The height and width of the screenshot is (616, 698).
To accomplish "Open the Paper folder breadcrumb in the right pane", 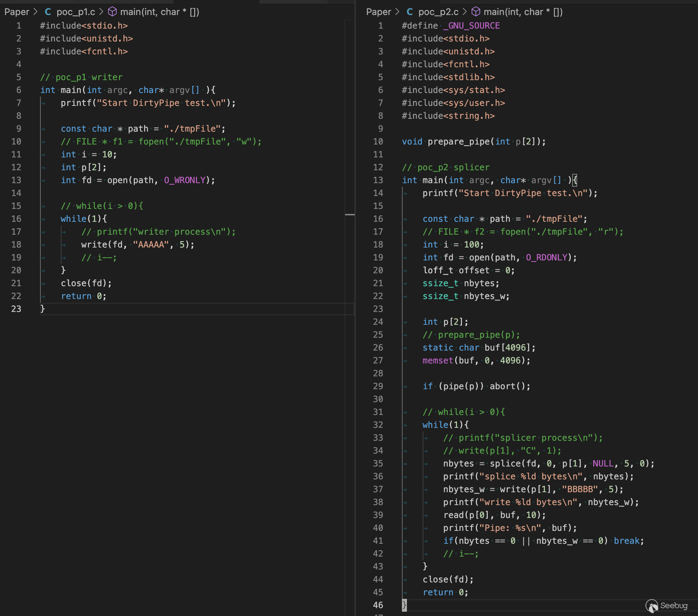I will [x=378, y=12].
